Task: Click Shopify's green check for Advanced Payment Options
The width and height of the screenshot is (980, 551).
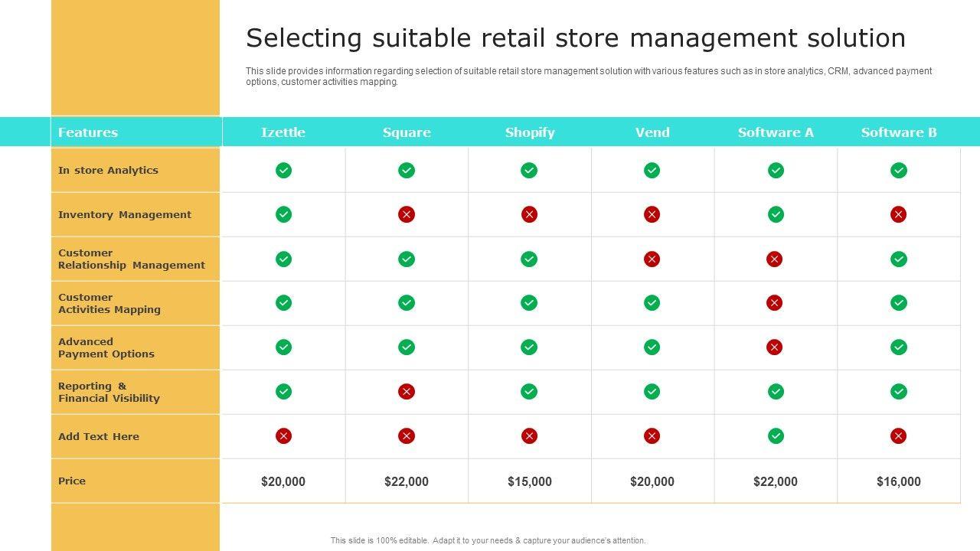Action: click(529, 347)
